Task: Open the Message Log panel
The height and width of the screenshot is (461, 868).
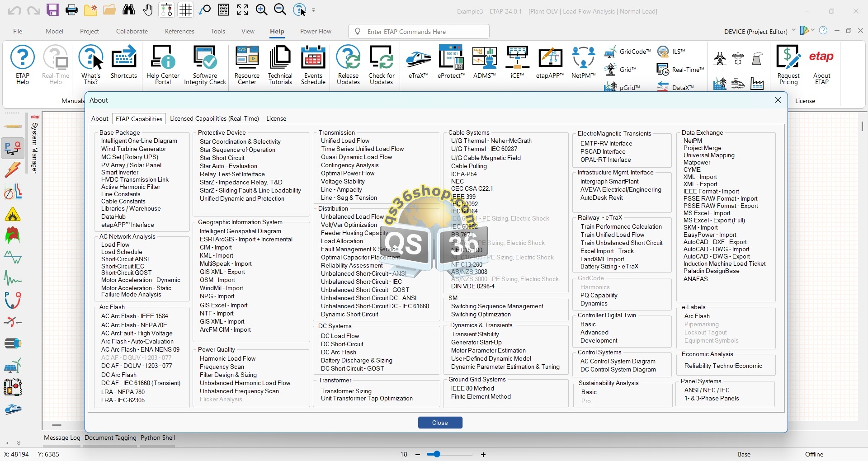Action: [x=62, y=437]
